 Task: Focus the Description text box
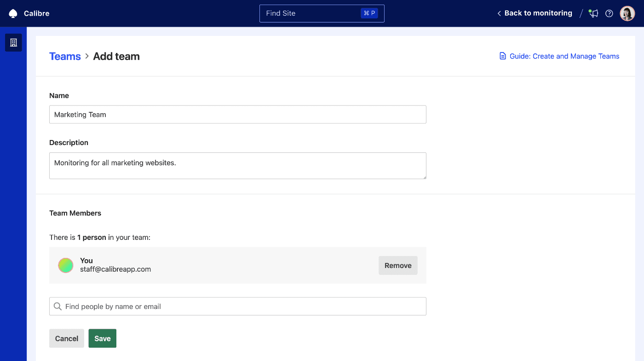237,165
